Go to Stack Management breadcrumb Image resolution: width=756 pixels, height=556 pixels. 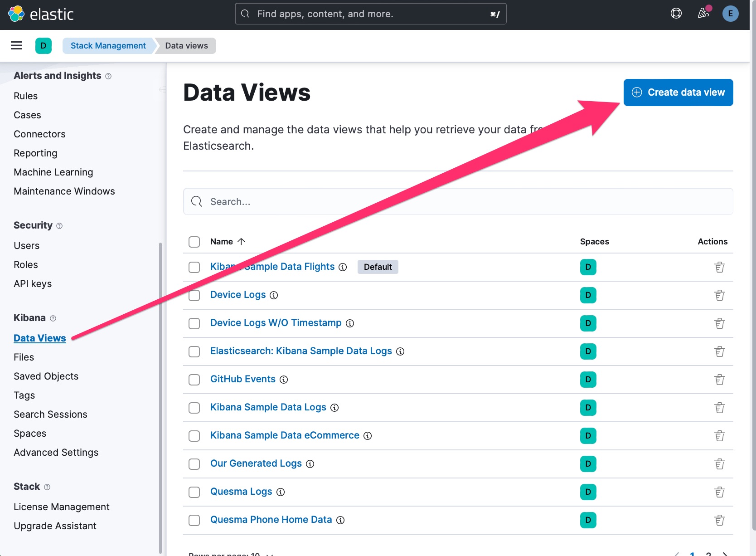tap(108, 45)
